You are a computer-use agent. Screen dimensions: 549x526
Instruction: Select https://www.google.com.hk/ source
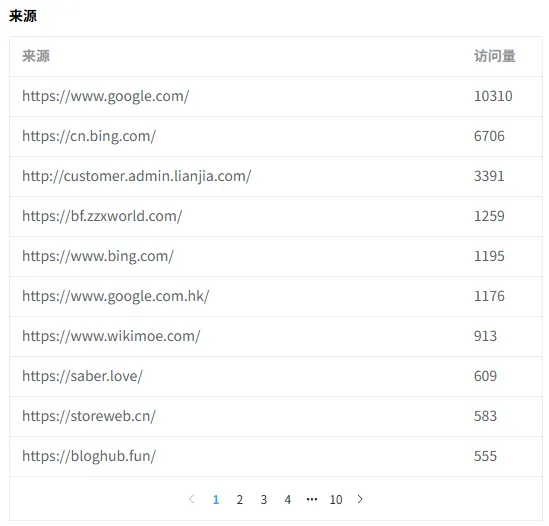pos(116,296)
